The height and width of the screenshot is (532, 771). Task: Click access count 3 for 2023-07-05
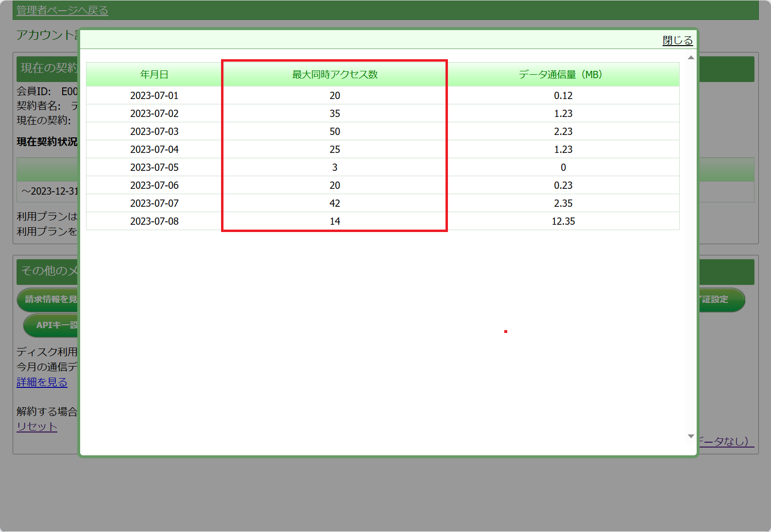click(x=335, y=167)
